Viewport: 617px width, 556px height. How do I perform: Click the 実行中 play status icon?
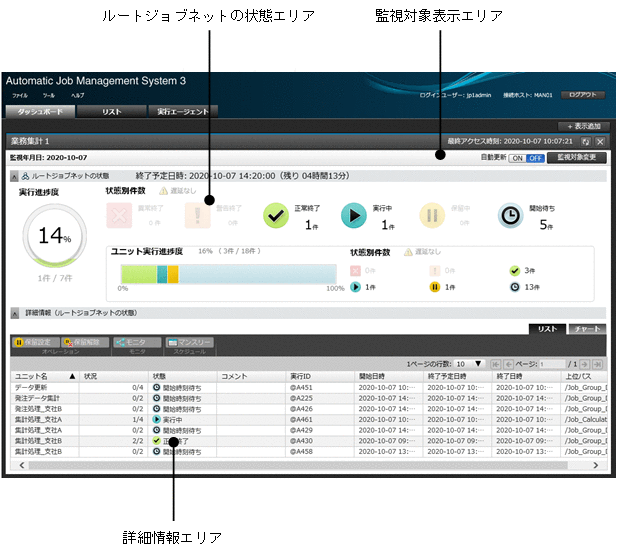(x=355, y=215)
